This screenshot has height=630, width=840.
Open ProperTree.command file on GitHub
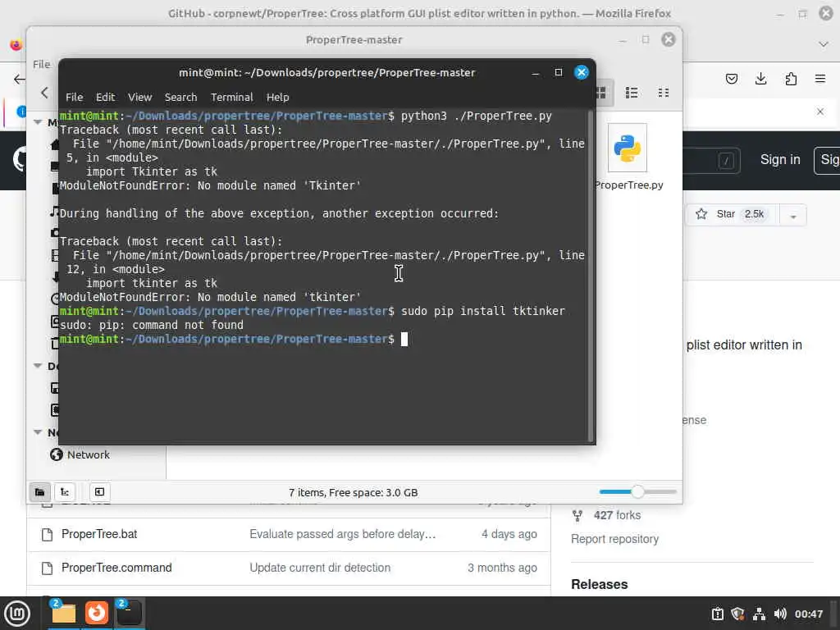point(116,568)
